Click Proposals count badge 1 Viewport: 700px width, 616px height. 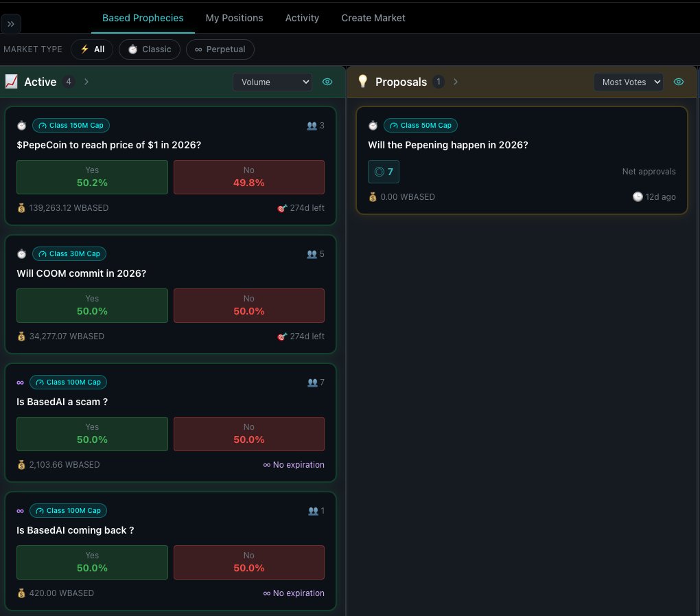tap(439, 82)
